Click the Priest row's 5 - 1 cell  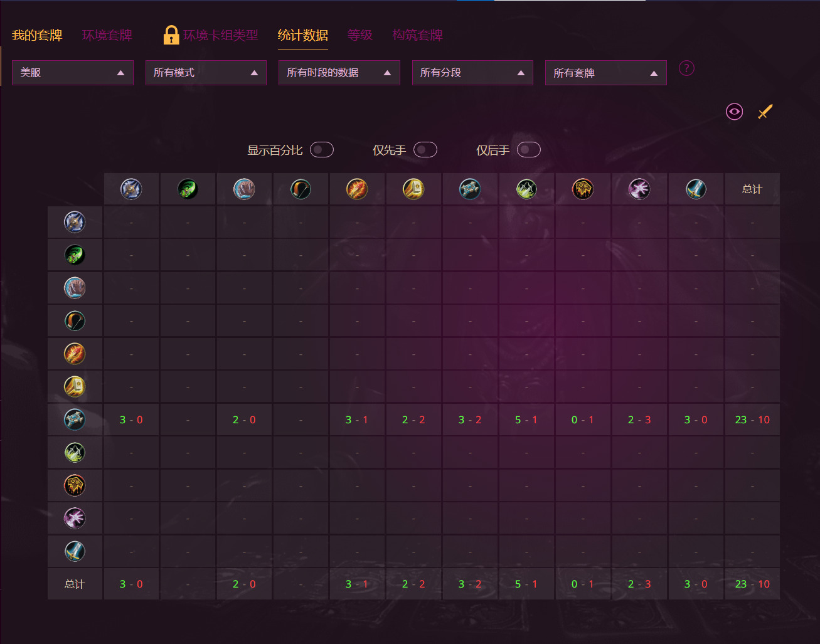526,420
